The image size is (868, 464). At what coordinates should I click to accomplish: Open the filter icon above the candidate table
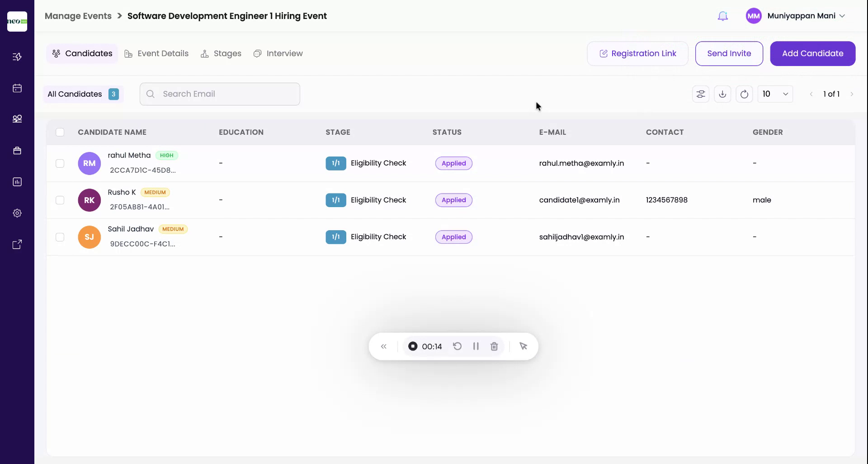pyautogui.click(x=701, y=94)
